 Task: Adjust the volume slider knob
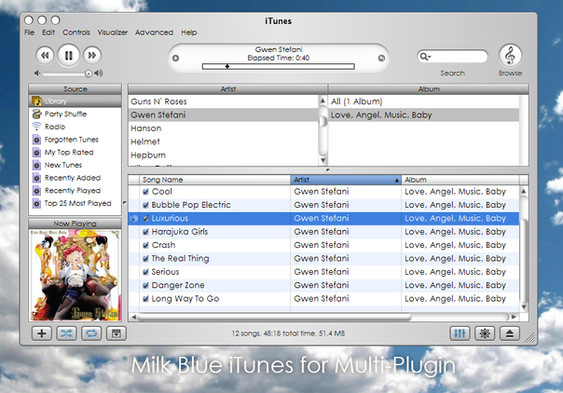88,74
